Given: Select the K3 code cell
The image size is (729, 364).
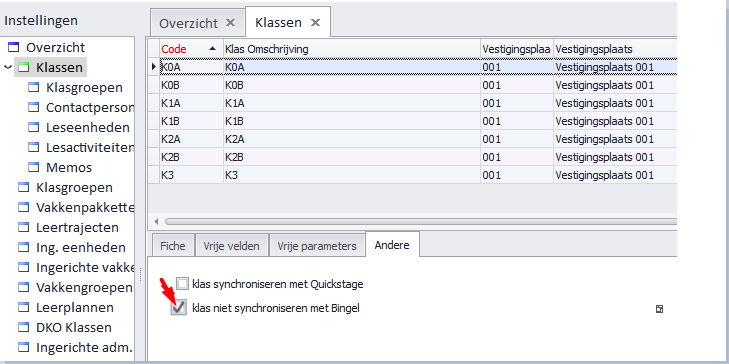Looking at the screenshot, I should click(191, 175).
